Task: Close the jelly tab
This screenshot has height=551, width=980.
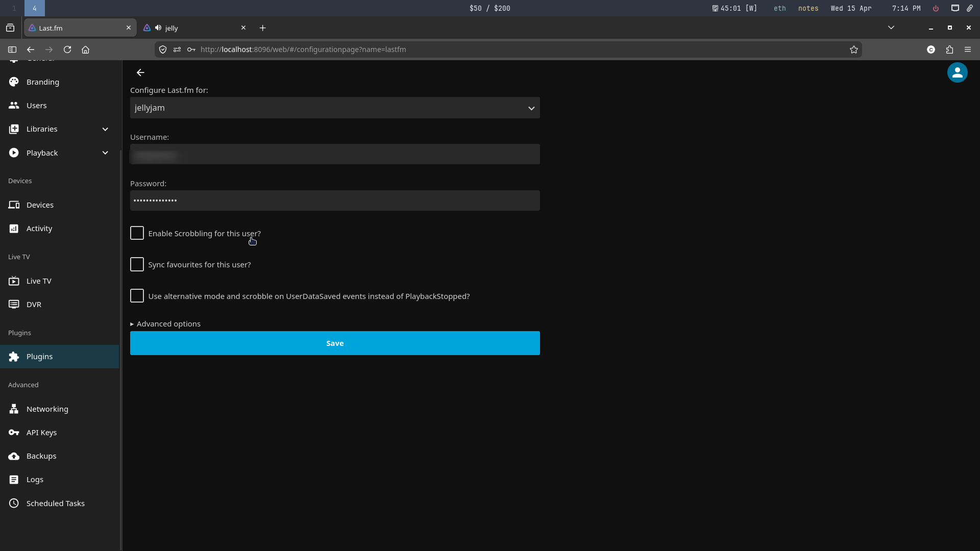Action: pyautogui.click(x=243, y=28)
